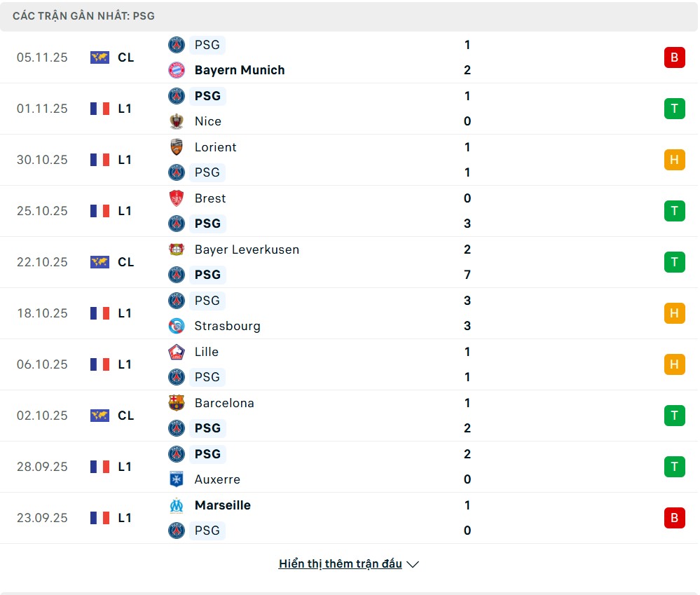The image size is (700, 595).
Task: Click the Brest club badge
Action: (177, 198)
